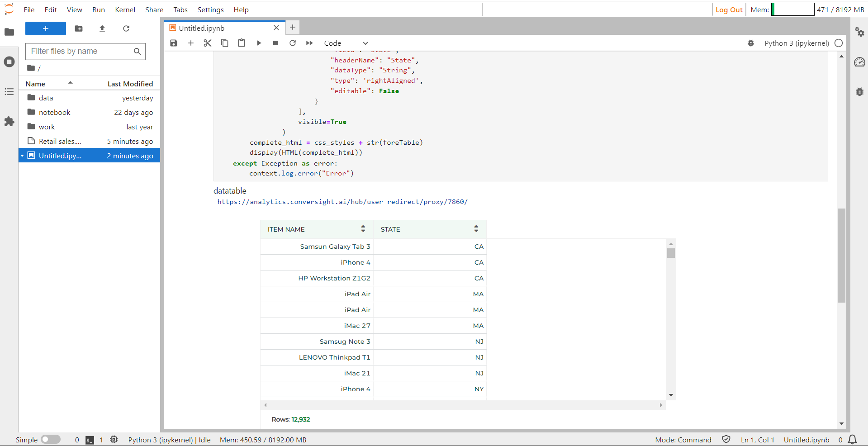Click the datatable horizontal scroll right arrow
This screenshot has height=446, width=868.
point(661,405)
